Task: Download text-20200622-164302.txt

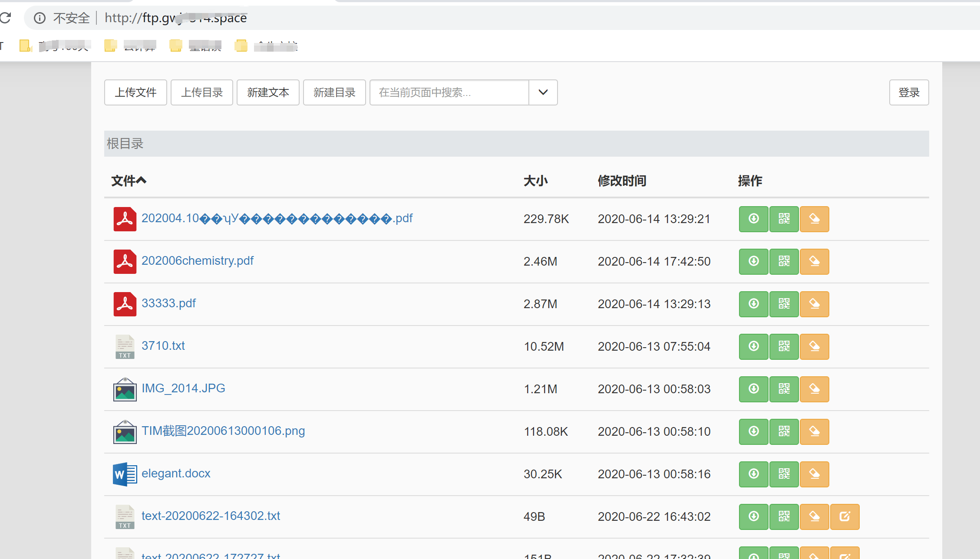Action: click(x=753, y=516)
